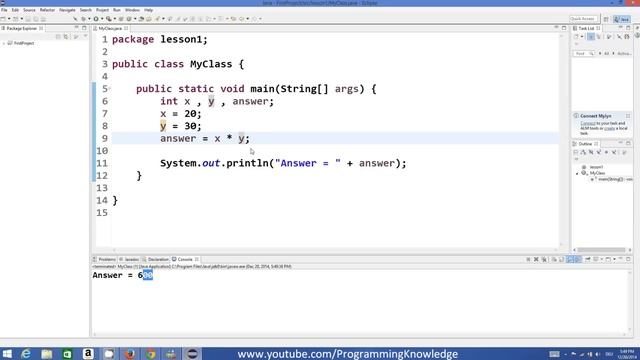The height and width of the screenshot is (360, 640).
Task: Open the Run menu
Action: point(117,10)
